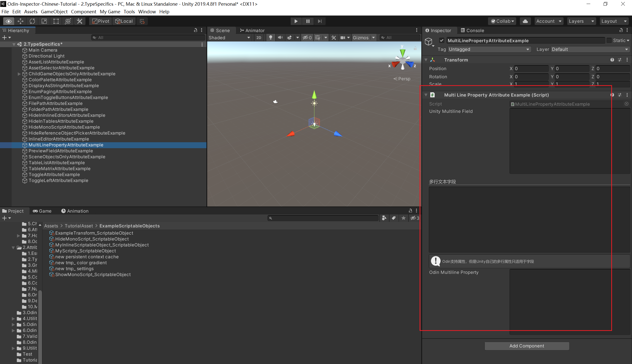Viewport: 632px width, 364px height.
Task: Step one frame forward
Action: coord(320,21)
